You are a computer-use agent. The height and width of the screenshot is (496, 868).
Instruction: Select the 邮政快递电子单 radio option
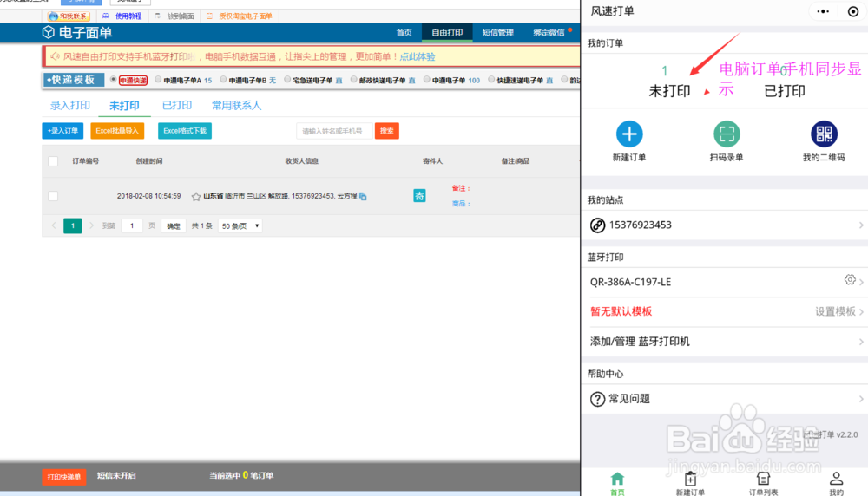pyautogui.click(x=354, y=80)
